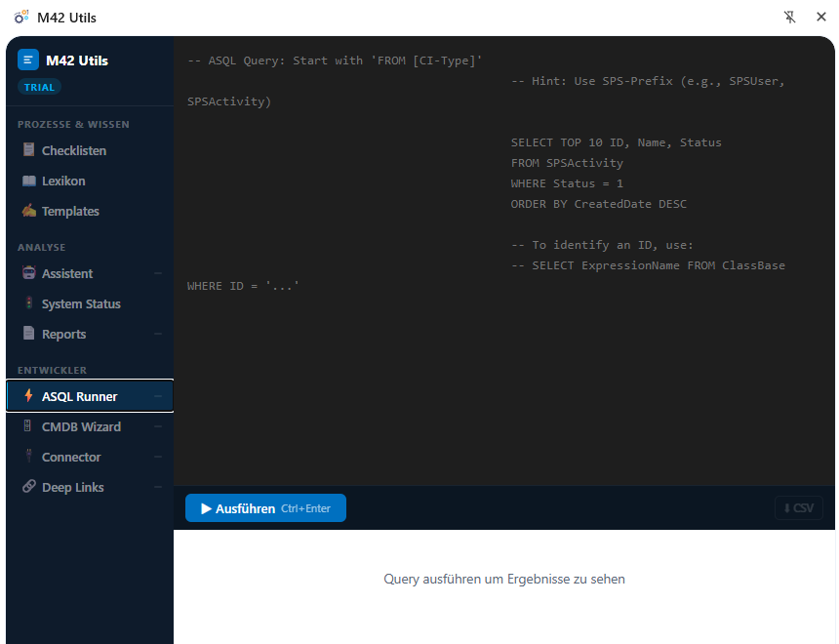This screenshot has width=839, height=644.
Task: Navigate to Deep Links
Action: click(90, 487)
